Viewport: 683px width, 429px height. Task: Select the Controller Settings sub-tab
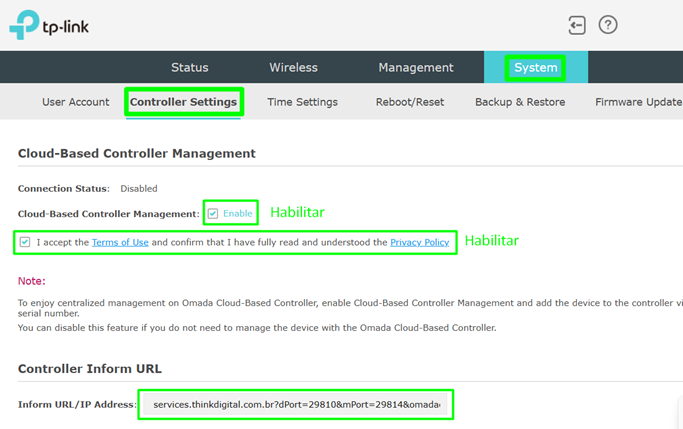[184, 102]
